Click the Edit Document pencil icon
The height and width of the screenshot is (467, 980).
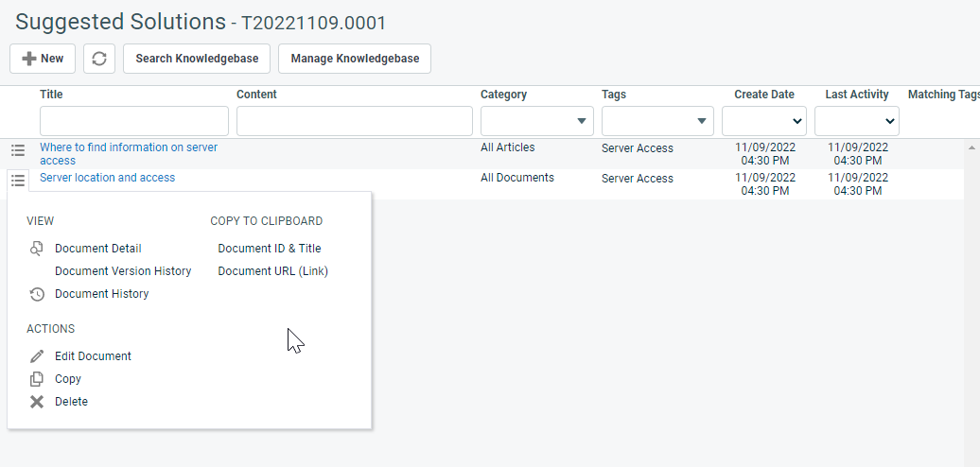[37, 356]
